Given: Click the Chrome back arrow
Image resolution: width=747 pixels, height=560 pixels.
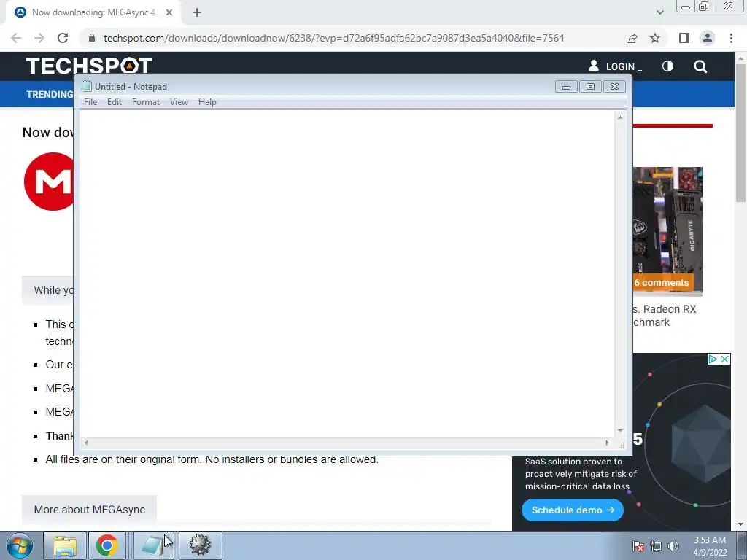Looking at the screenshot, I should point(16,38).
